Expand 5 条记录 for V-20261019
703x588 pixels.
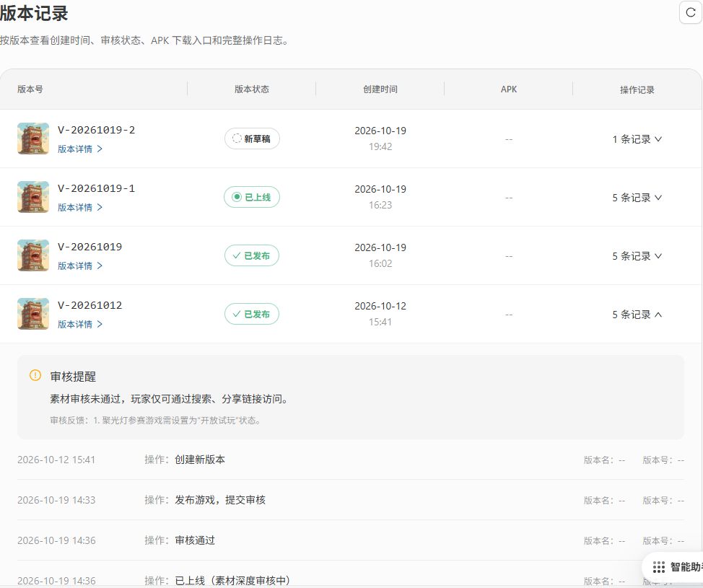[x=637, y=256]
